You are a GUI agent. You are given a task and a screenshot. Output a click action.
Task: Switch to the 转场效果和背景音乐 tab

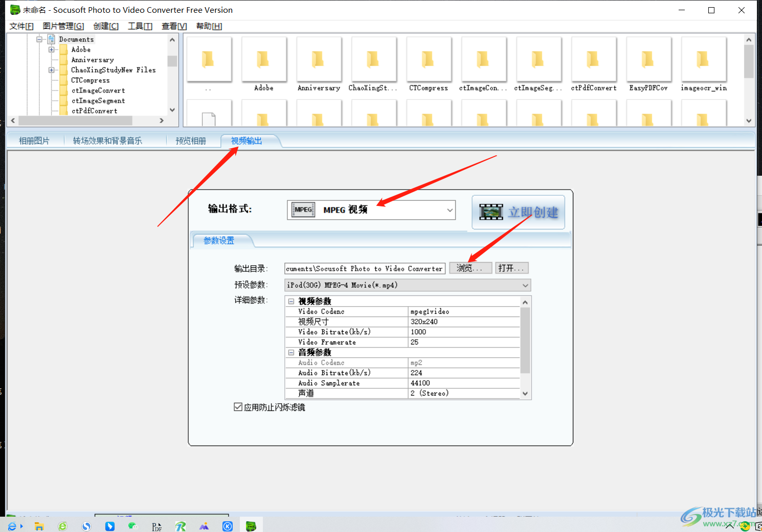(x=107, y=141)
